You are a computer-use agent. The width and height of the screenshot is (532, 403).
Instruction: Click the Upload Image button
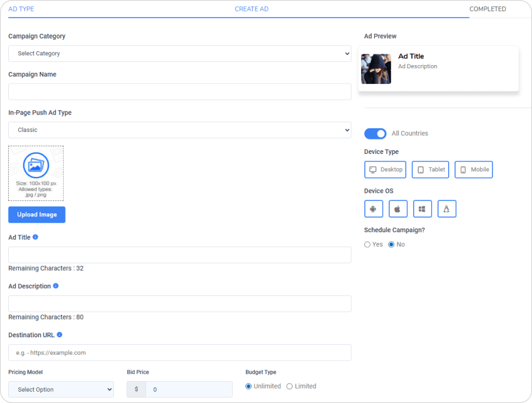coord(37,215)
